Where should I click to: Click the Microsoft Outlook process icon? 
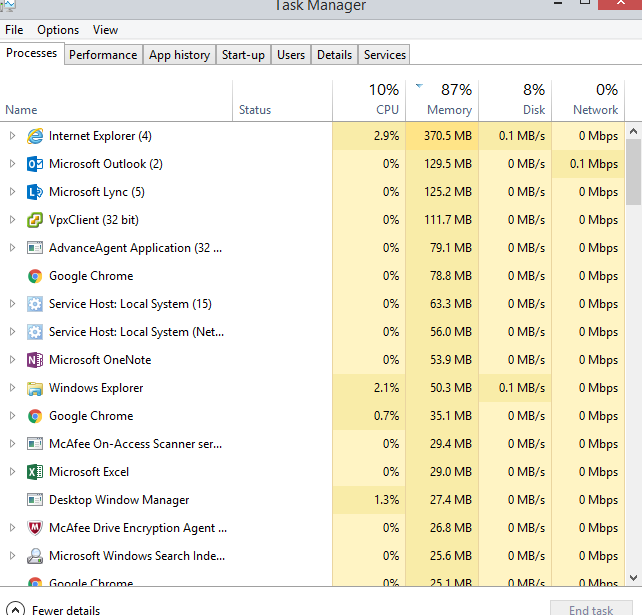(35, 164)
